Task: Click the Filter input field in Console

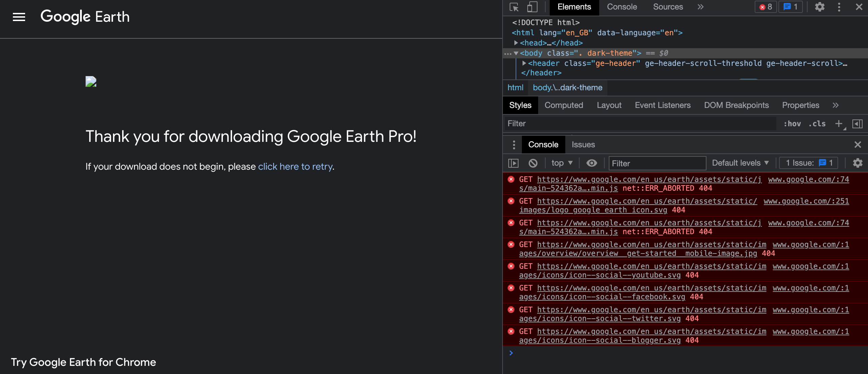Action: coord(656,163)
